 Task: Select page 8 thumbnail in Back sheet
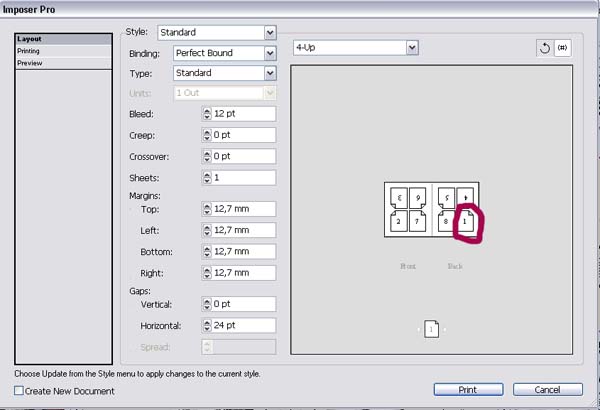point(446,221)
